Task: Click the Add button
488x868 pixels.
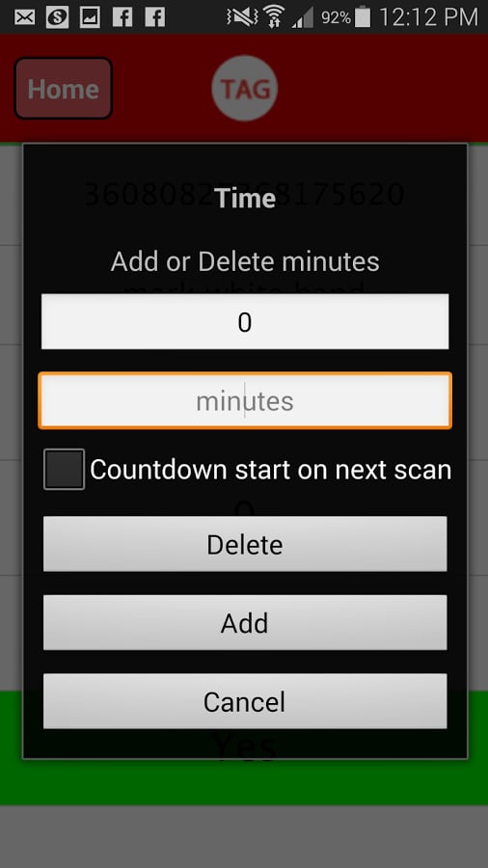Action: [x=245, y=622]
